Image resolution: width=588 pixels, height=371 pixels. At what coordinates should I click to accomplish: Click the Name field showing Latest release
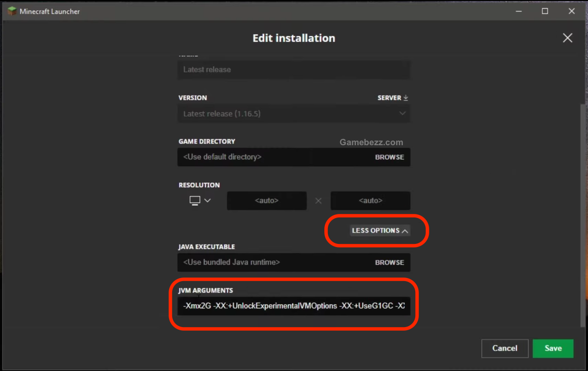click(294, 70)
